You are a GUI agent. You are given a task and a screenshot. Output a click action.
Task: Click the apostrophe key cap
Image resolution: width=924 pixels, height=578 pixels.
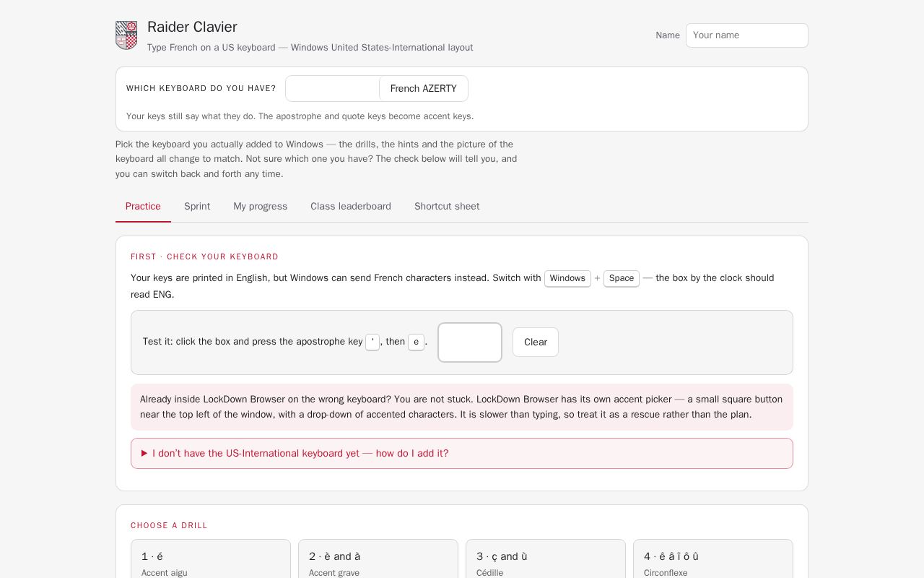point(372,342)
